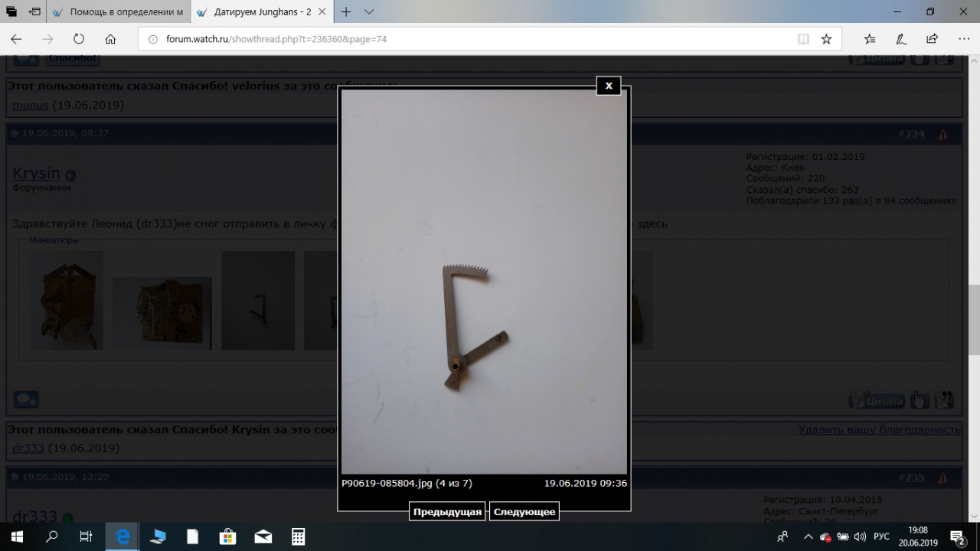Image resolution: width=980 pixels, height=551 pixels.
Task: View site information icon in address bar
Action: tap(152, 39)
